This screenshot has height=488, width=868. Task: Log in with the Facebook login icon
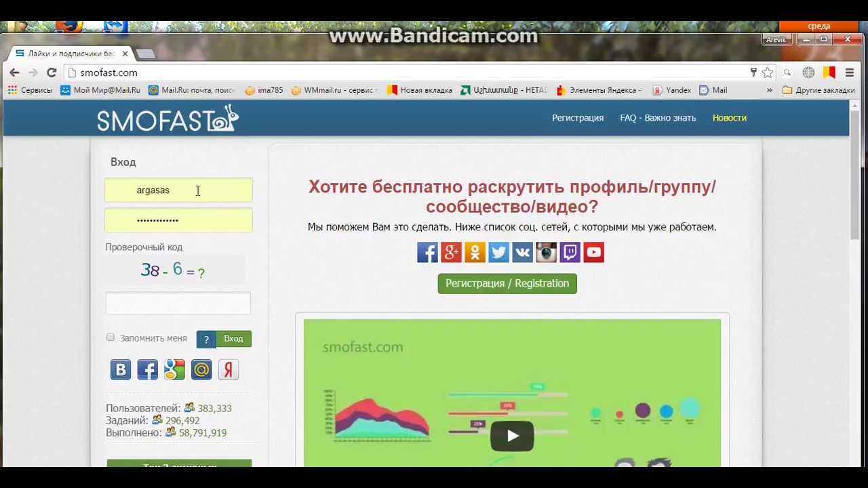[147, 369]
